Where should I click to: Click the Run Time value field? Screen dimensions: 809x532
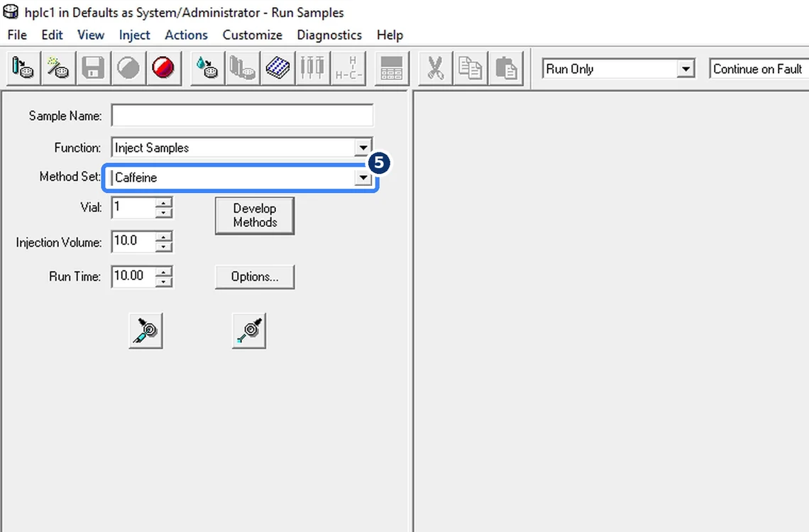click(133, 277)
